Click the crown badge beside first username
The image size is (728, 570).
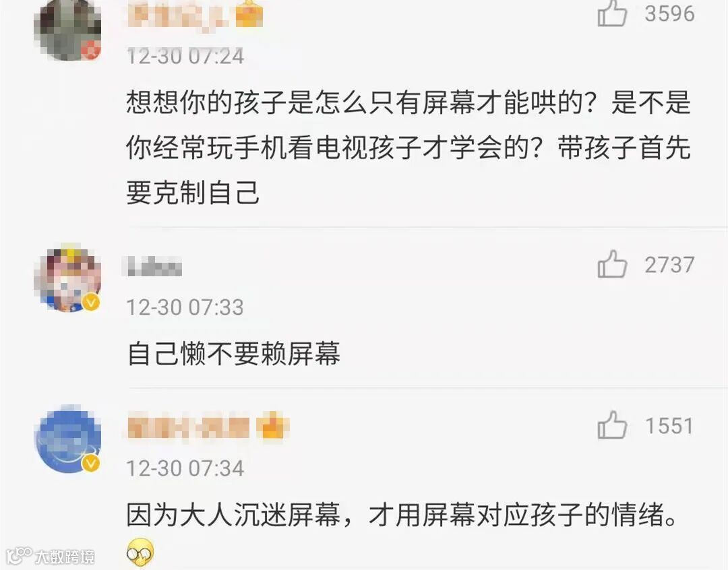coord(249,14)
